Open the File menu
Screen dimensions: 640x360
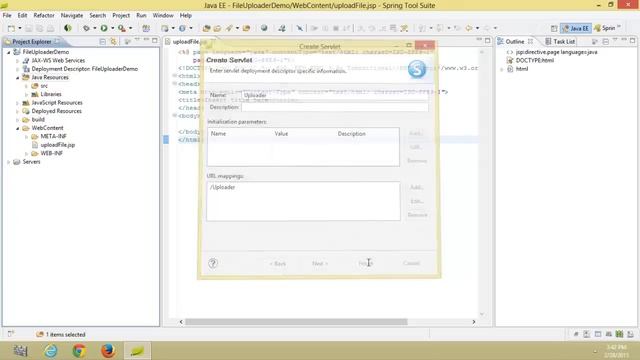[7, 15]
